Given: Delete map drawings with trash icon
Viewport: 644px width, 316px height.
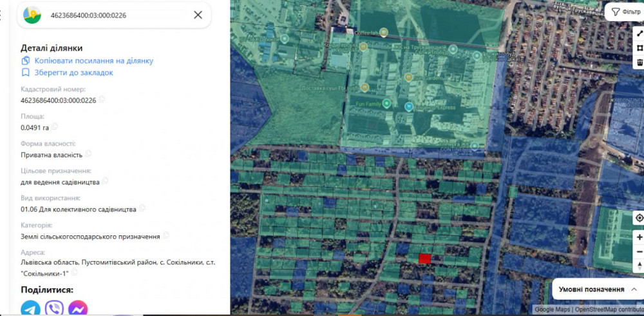Looking at the screenshot, I should click(639, 63).
